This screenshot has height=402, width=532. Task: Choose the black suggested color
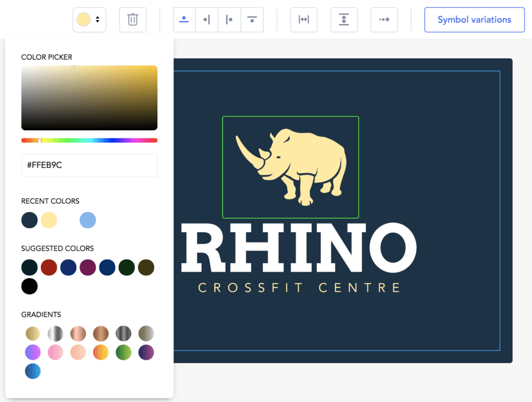(30, 286)
